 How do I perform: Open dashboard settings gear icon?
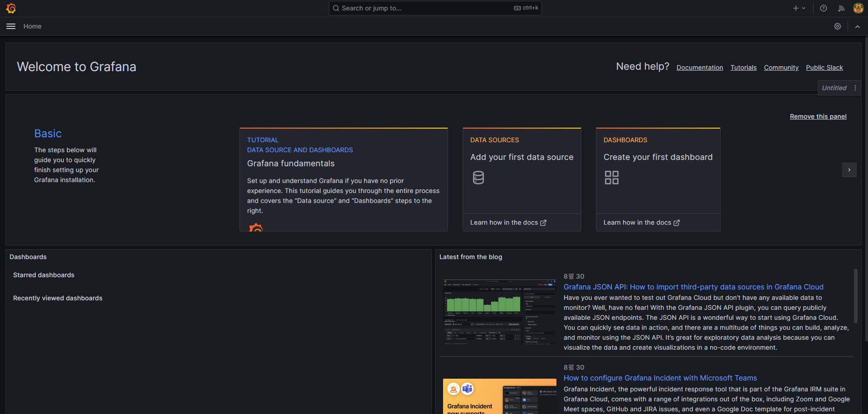(x=838, y=26)
